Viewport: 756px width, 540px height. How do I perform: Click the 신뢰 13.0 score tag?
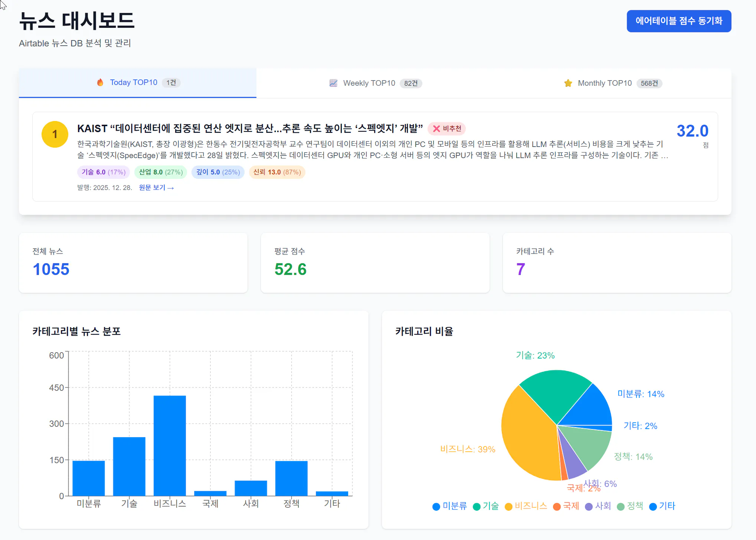point(277,172)
